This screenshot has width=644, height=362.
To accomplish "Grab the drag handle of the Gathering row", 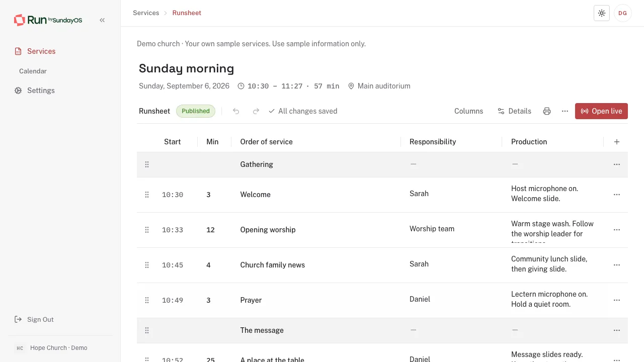I will [147, 164].
